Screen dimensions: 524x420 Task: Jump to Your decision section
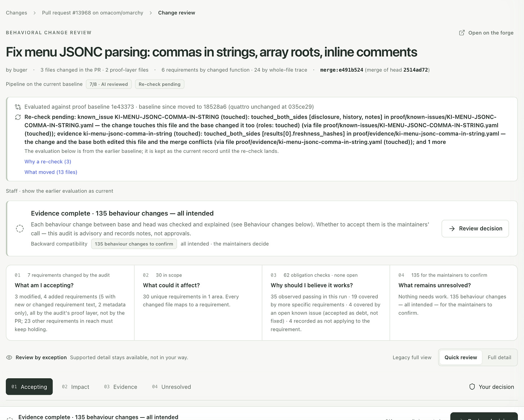(x=492, y=387)
